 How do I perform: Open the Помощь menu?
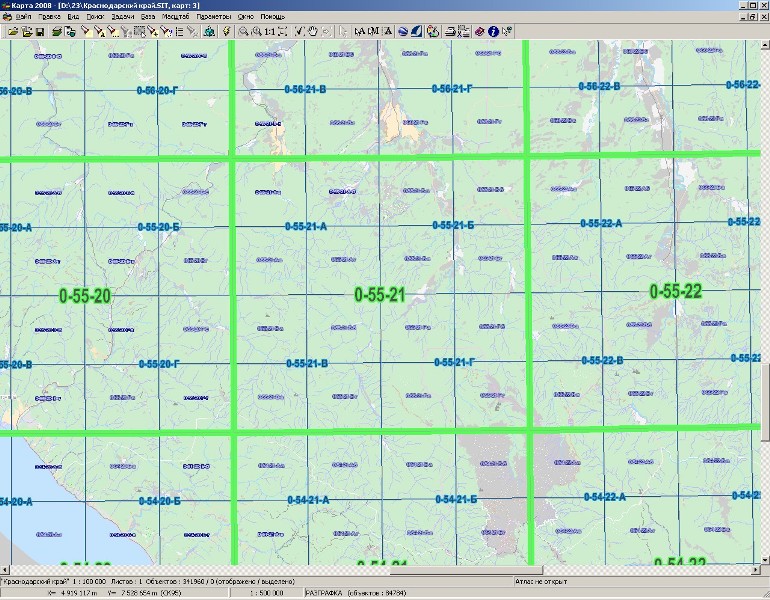pos(272,17)
